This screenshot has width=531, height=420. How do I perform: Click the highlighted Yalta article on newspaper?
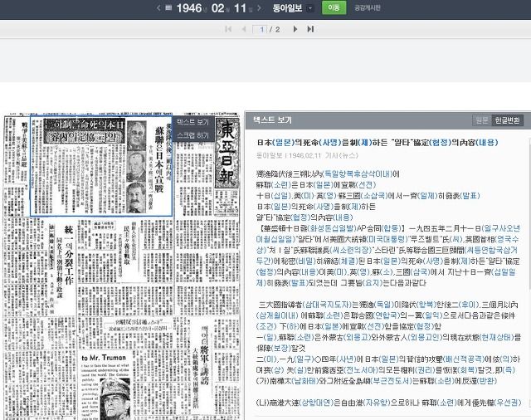coord(101,166)
